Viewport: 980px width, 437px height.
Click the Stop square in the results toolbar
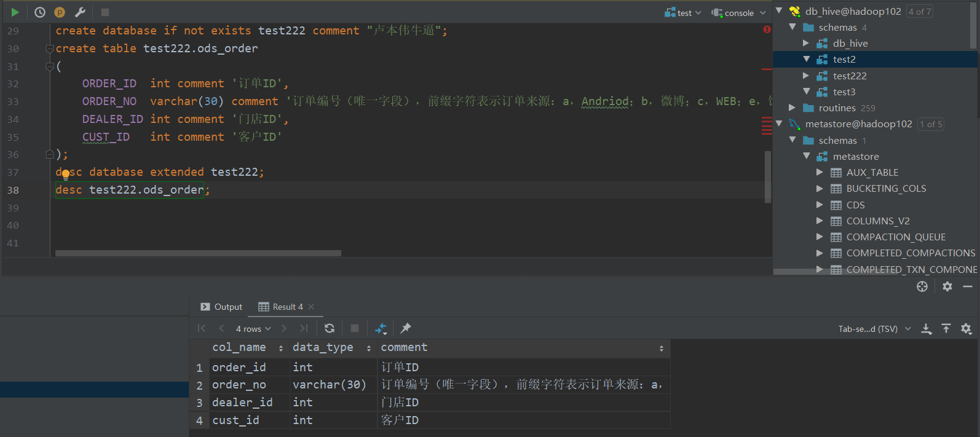355,328
